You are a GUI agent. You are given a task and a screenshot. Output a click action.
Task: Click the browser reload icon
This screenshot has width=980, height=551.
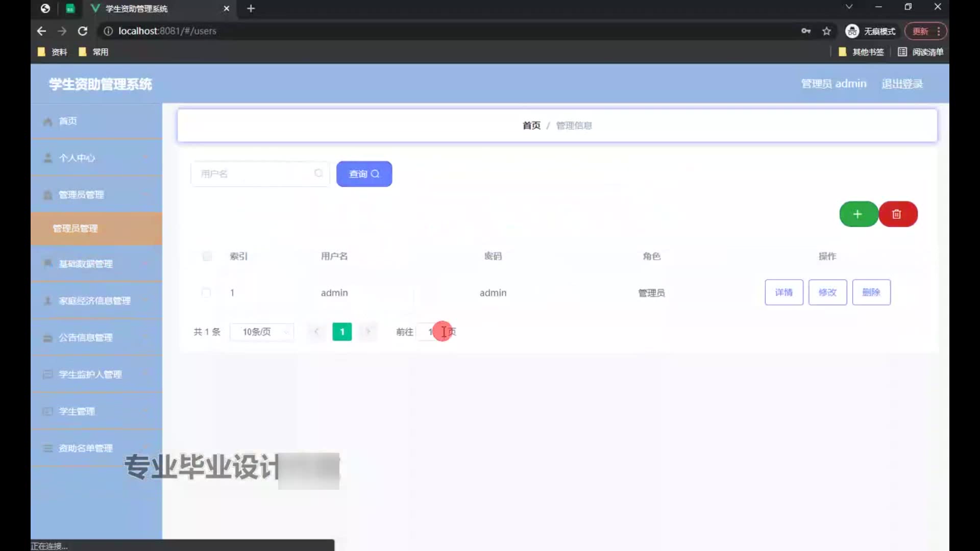[x=83, y=31]
